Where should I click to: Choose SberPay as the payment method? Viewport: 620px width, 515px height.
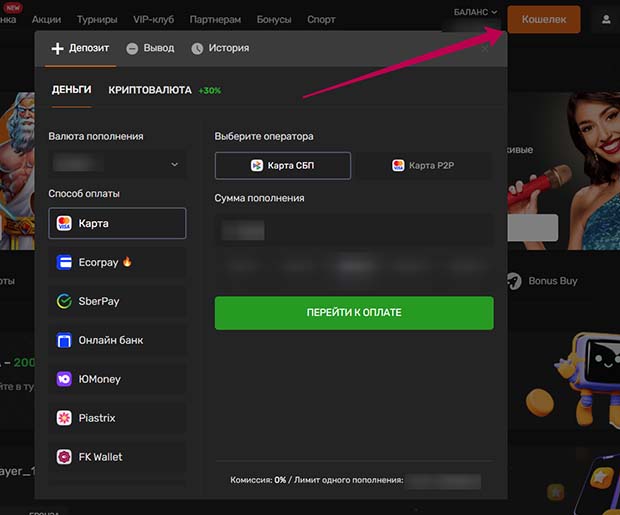117,301
